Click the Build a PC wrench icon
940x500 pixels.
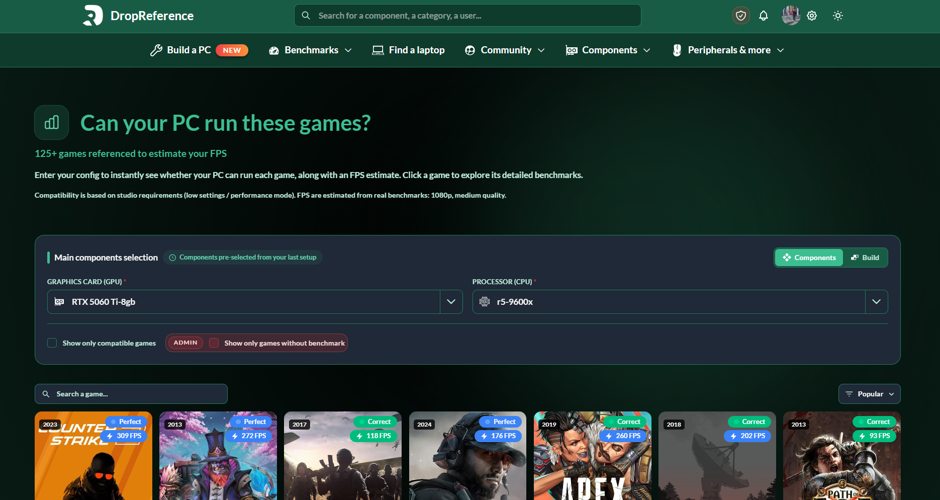156,50
